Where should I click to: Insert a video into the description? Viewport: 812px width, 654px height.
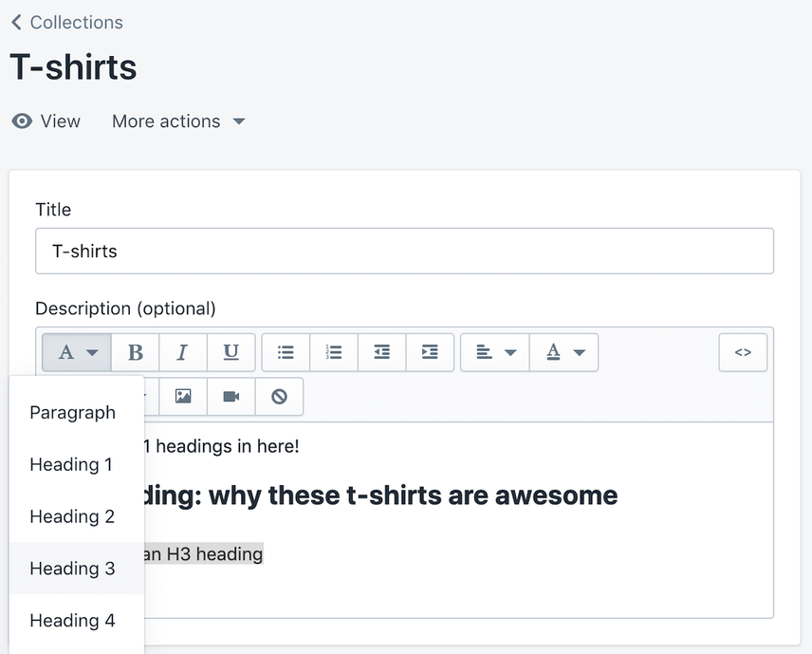coord(231,397)
